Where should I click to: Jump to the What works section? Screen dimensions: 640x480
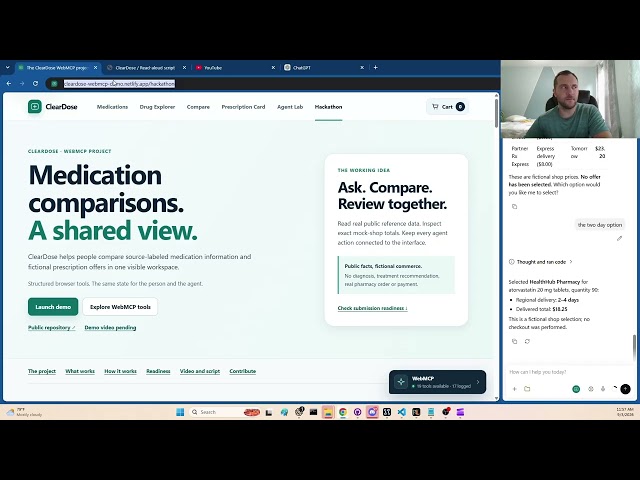point(80,371)
